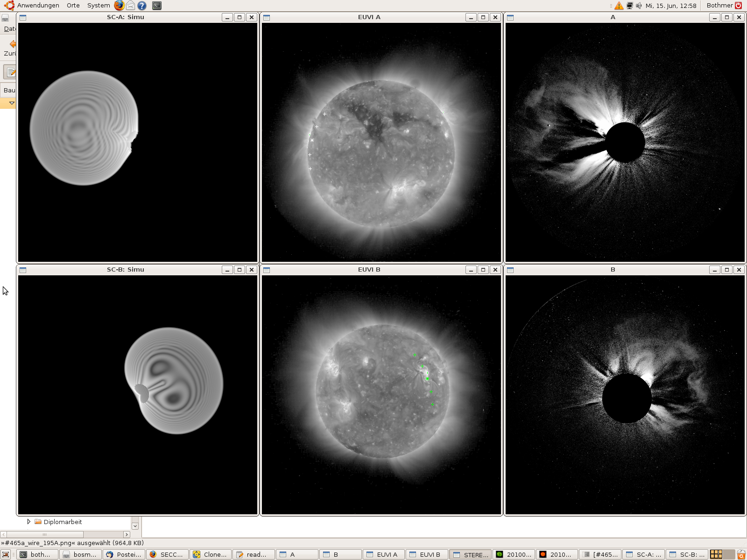Open the trash icon in bottom panel
Viewport: 747px width, 560px height.
point(741,554)
